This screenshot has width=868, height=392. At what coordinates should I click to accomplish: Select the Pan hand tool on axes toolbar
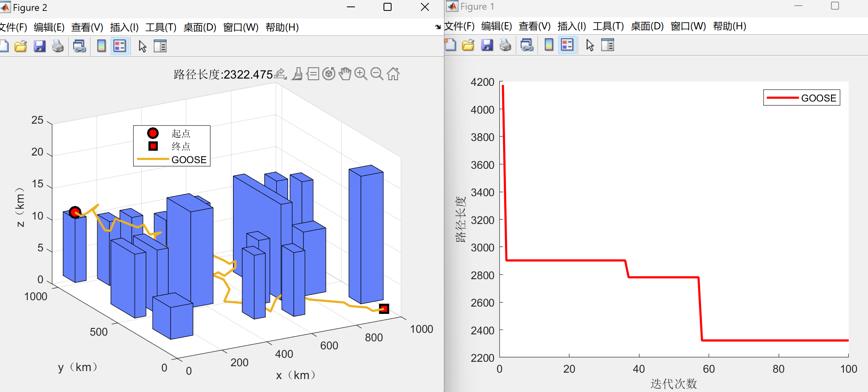click(345, 74)
